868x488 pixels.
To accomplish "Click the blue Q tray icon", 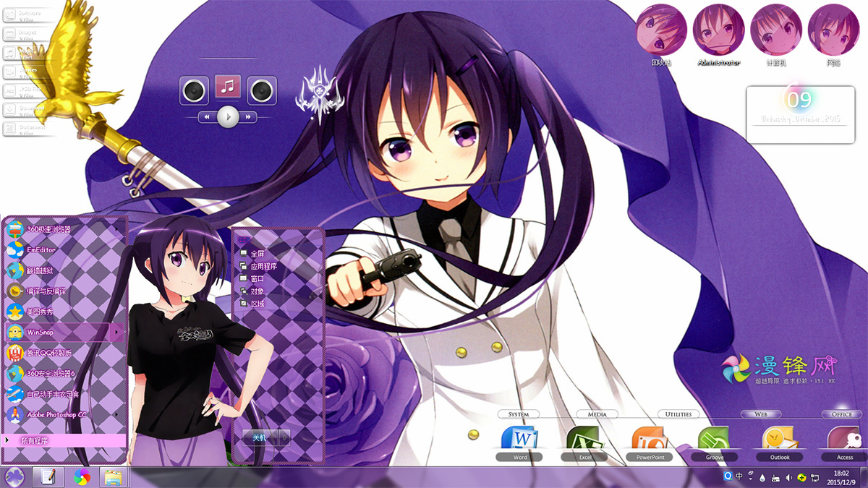I will (x=728, y=477).
